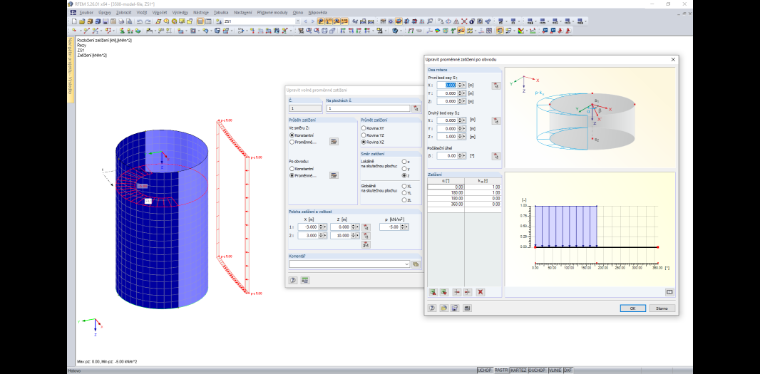
Task: Click units and decimals icon in load dialog
Action: pos(305,280)
